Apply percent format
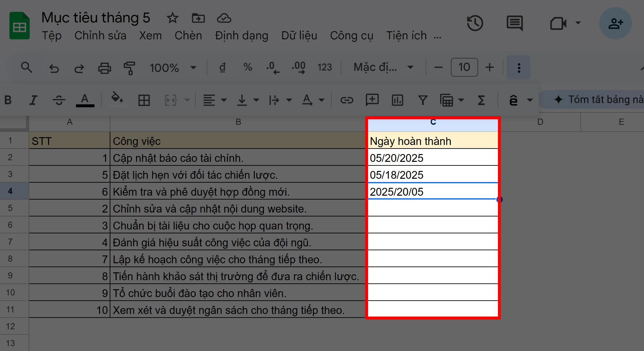Viewport: 644px width, 351px height. coord(248,67)
